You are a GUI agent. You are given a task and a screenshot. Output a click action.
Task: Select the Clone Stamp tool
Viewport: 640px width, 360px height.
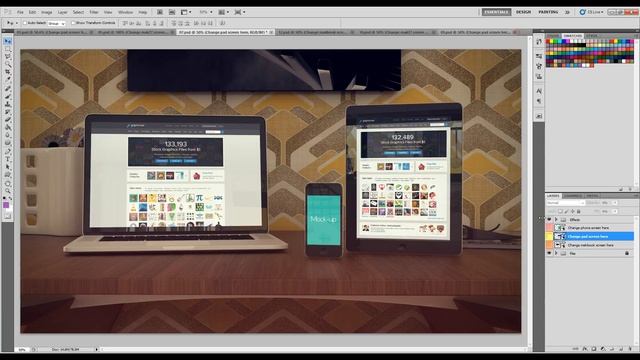(7, 104)
